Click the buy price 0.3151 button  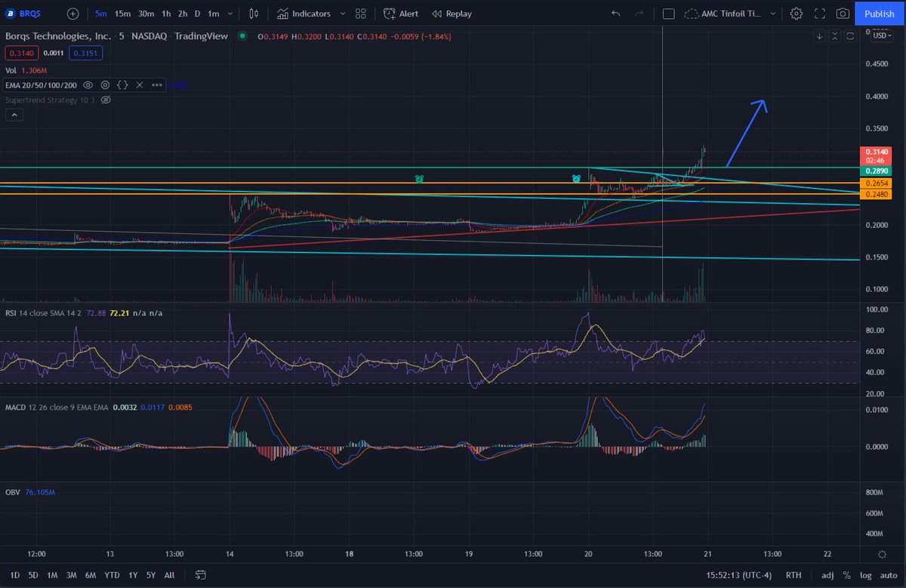click(85, 53)
